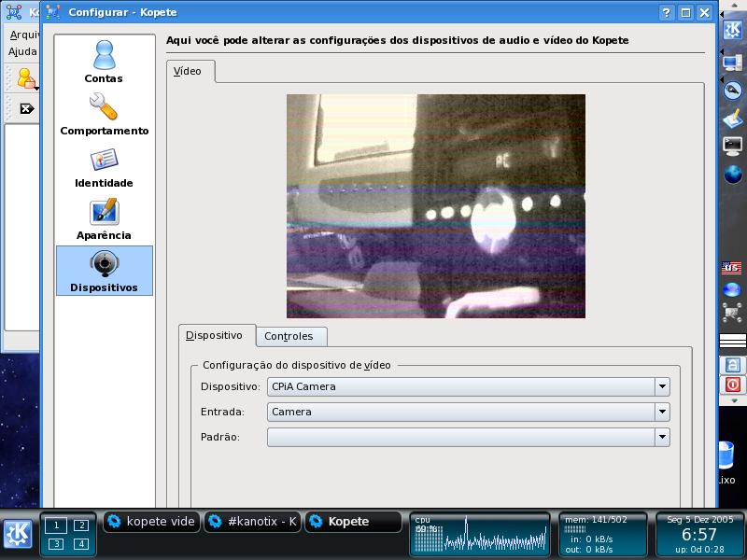
Task: Open the Entrada dropdown showing Camera
Action: coord(469,412)
